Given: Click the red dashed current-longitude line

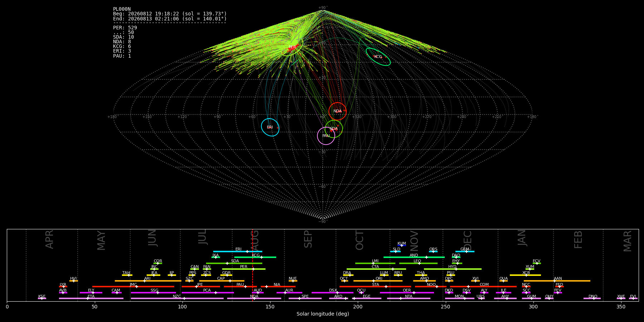Looking at the screenshot, I should (x=253, y=265).
